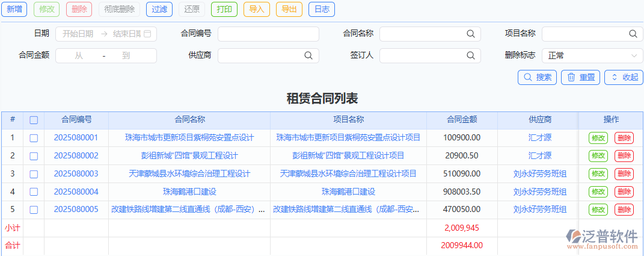The width and height of the screenshot is (644, 256).
Task: Open contract number 2025080005 link
Action: coord(76,210)
